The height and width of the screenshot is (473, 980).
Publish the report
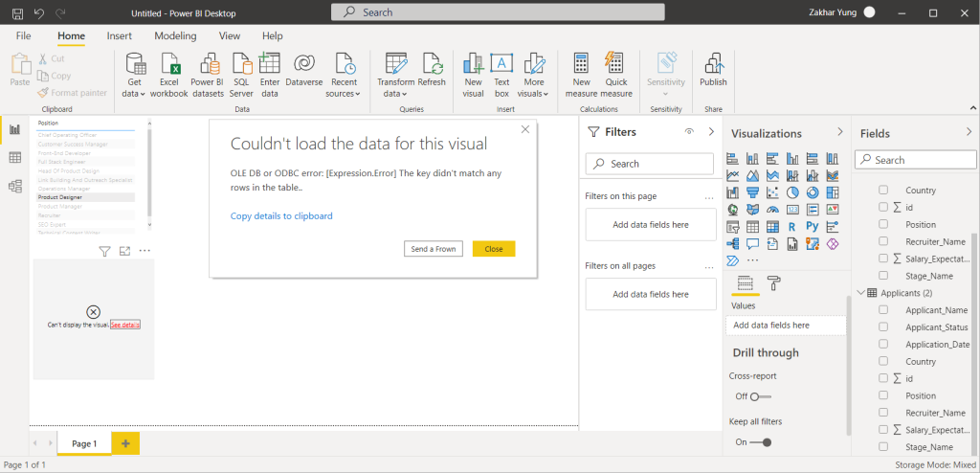[713, 70]
